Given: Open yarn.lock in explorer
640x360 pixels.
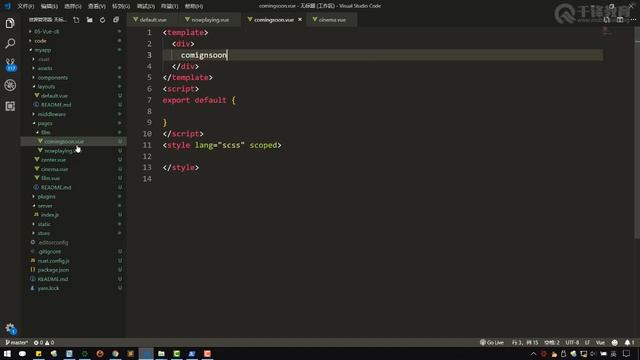Looking at the screenshot, I should pos(48,288).
